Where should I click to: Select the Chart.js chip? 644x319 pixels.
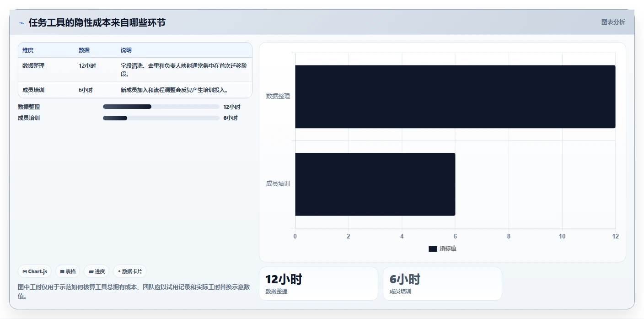(35, 271)
